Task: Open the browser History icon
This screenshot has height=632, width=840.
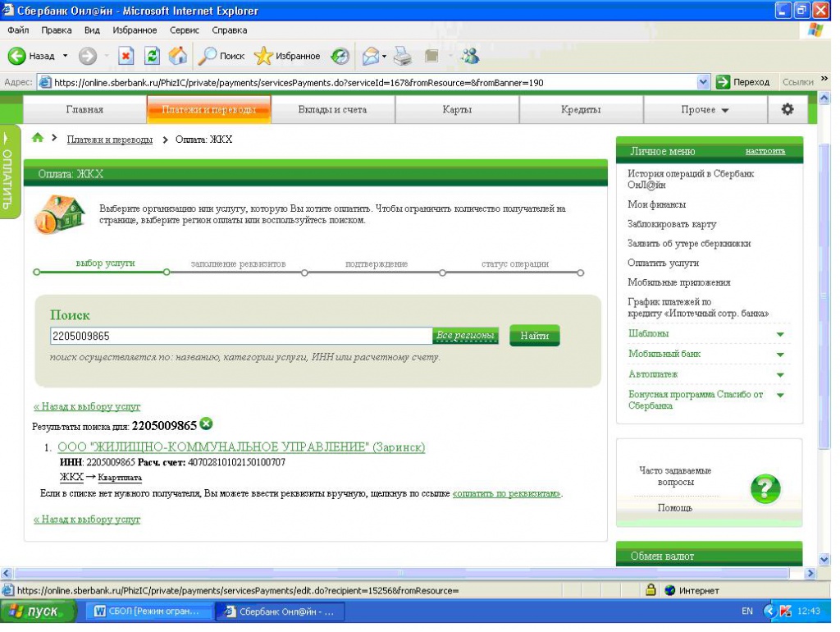Action: click(x=340, y=56)
